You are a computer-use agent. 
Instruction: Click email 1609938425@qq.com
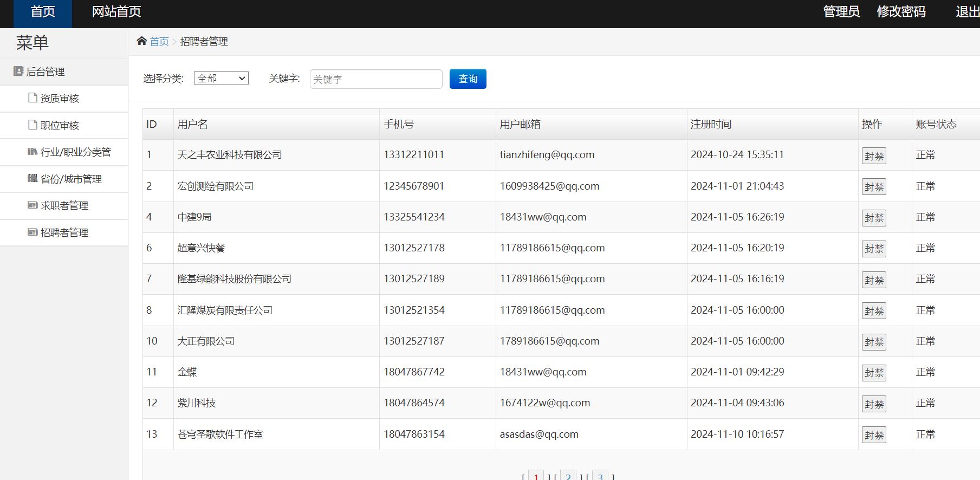point(549,186)
